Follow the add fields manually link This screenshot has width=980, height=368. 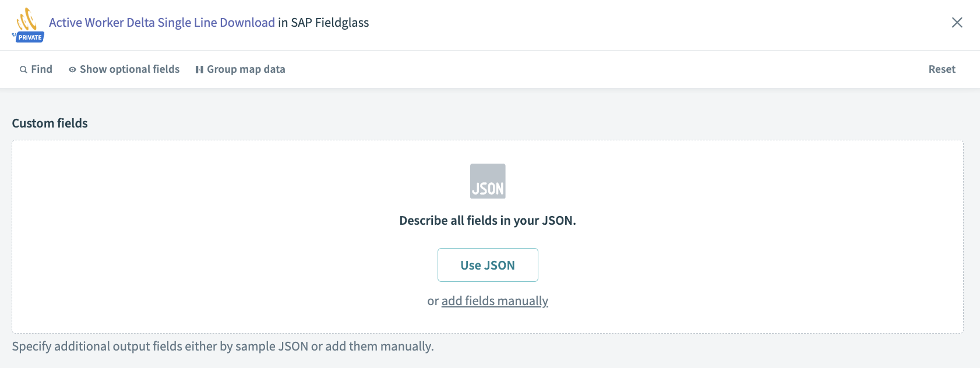[495, 301]
